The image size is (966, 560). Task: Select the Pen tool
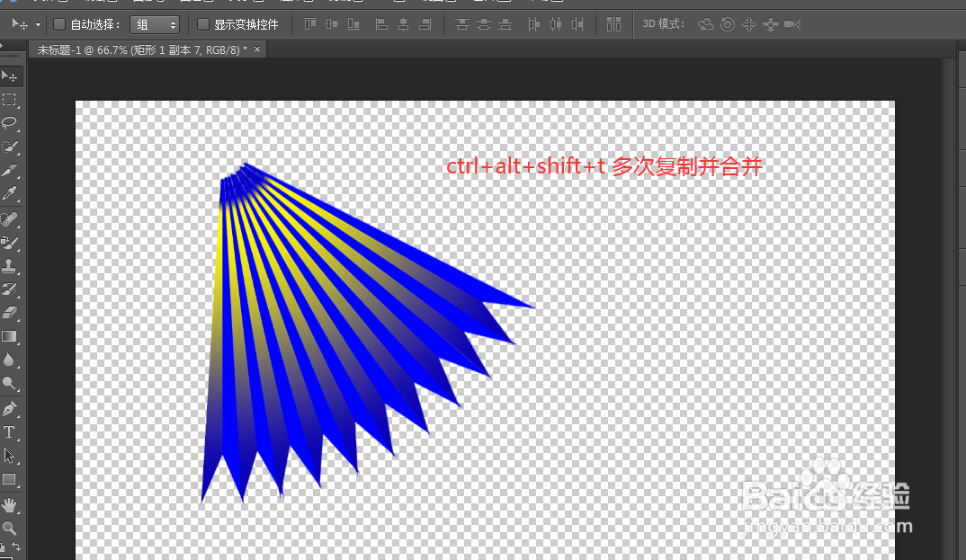tap(11, 408)
